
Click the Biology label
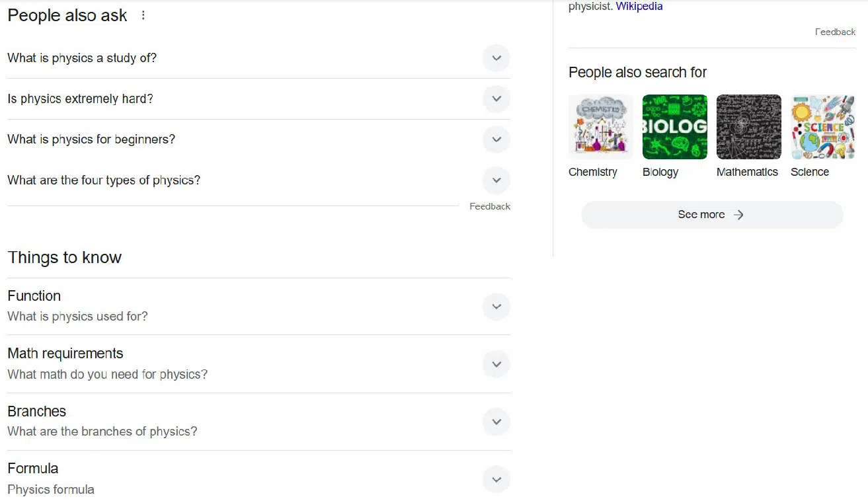[x=660, y=172]
